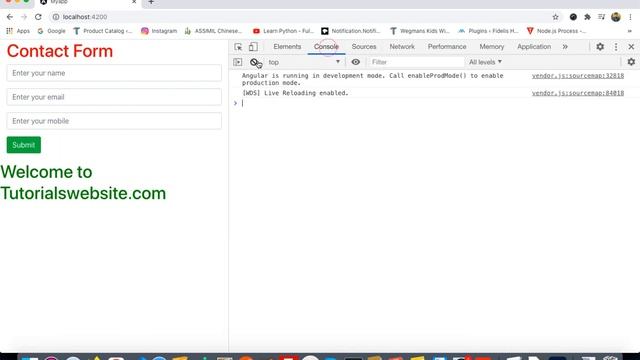This screenshot has width=640, height=360.
Task: Open the All levels log dropdown
Action: point(485,62)
